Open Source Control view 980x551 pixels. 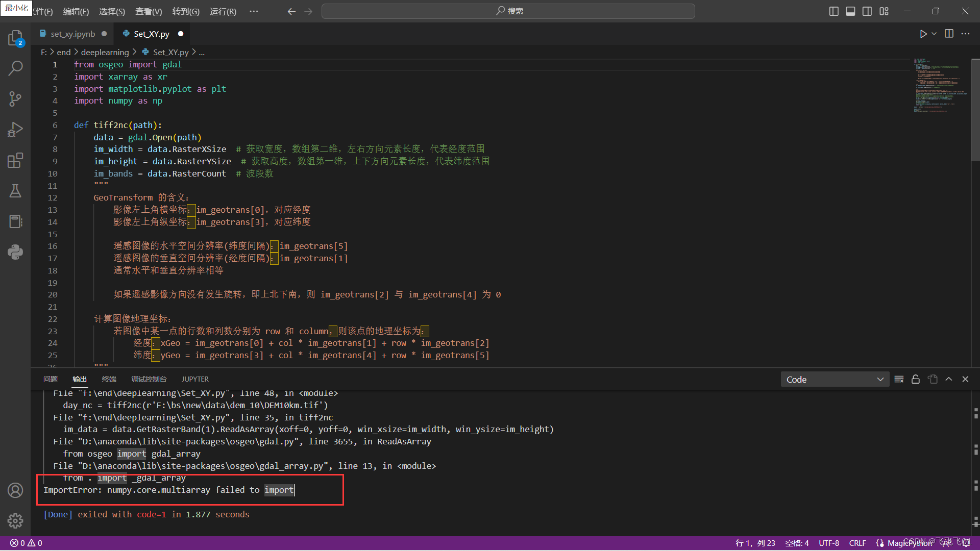tap(15, 99)
